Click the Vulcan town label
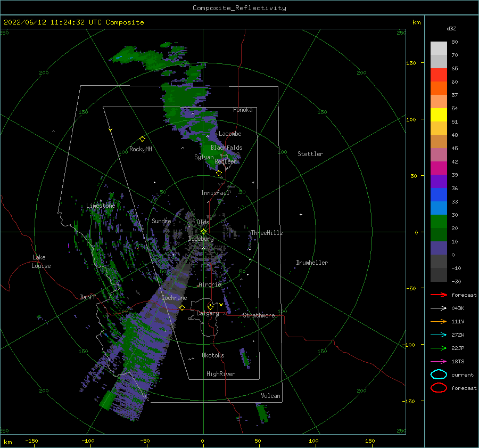Viewport: 479px width, 448px height. pyautogui.click(x=270, y=396)
